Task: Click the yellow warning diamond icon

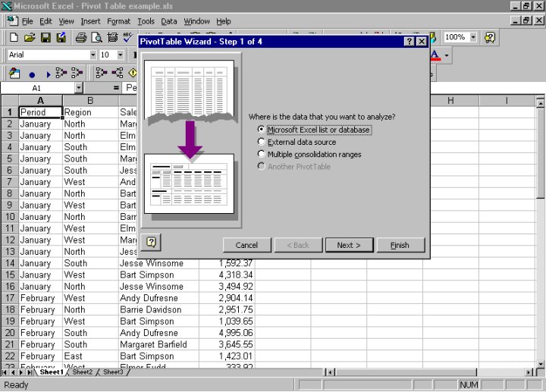Action: click(133, 73)
